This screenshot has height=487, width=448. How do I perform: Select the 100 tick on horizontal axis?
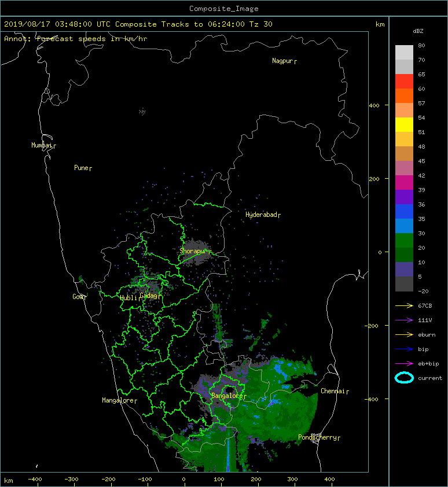coord(219,479)
